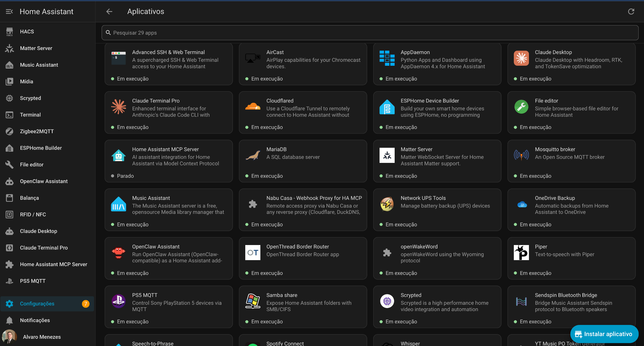Open Mídia in the sidebar
Image resolution: width=644 pixels, height=346 pixels.
[x=47, y=81]
